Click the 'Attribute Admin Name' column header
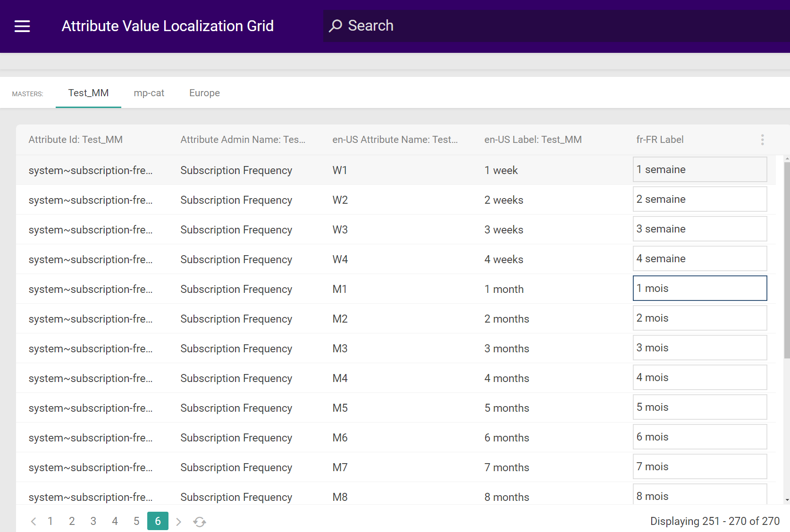This screenshot has width=790, height=532. coord(243,140)
